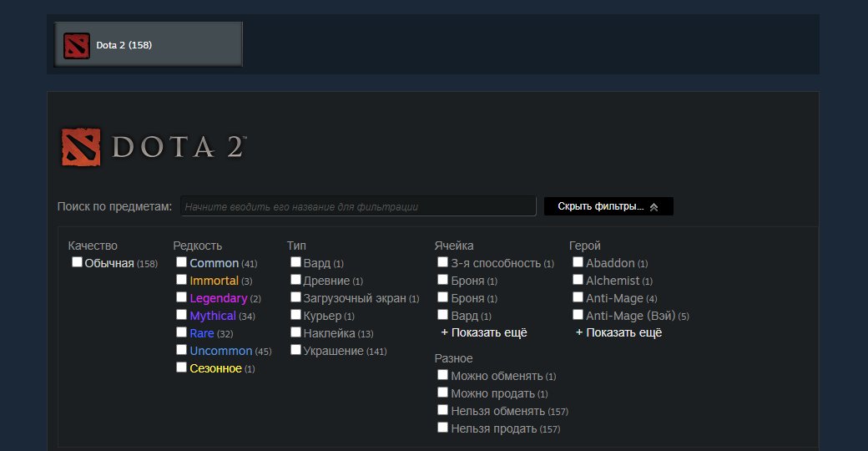Check the Common rarity filter

(182, 262)
